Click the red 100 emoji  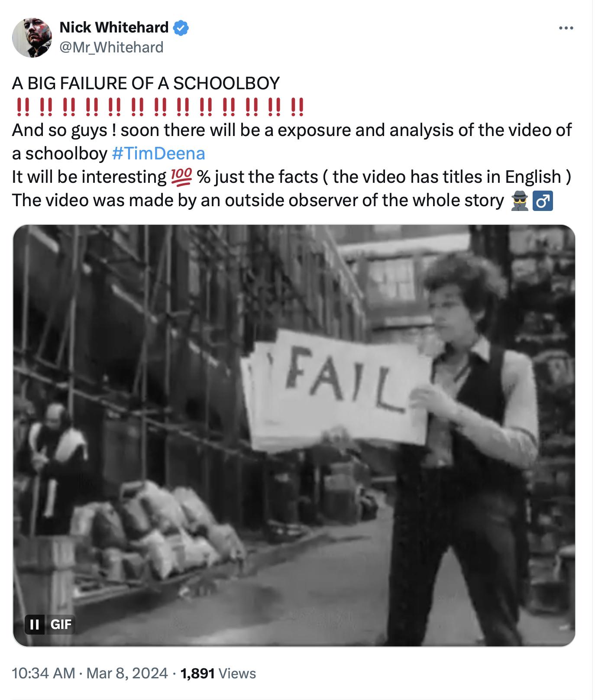click(x=181, y=177)
